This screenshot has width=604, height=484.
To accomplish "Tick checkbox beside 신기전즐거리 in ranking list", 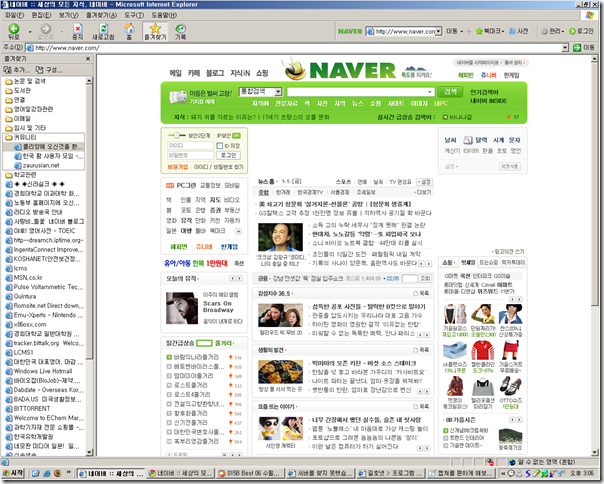I will pos(169,423).
